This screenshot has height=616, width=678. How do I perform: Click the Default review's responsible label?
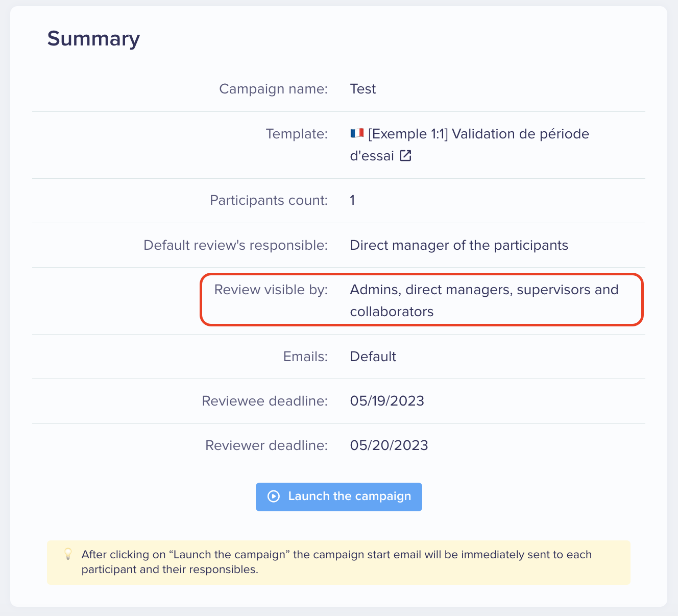point(235,245)
